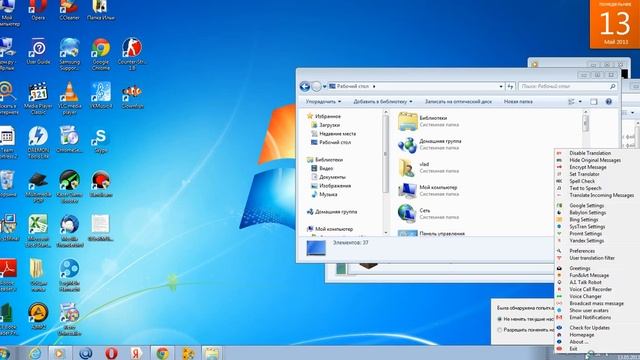Screen dimensions: 640x360
Task: Choose 'Preferences' in the context menu
Action: point(582,251)
